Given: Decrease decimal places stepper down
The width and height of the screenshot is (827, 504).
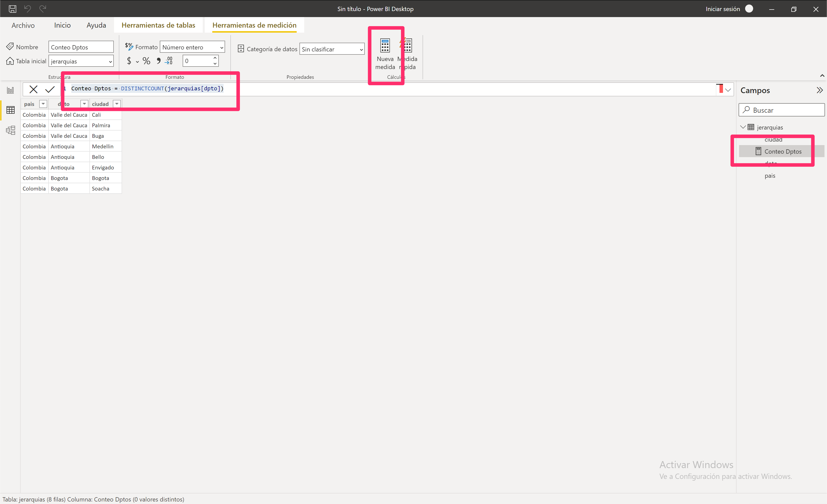Looking at the screenshot, I should [x=215, y=64].
